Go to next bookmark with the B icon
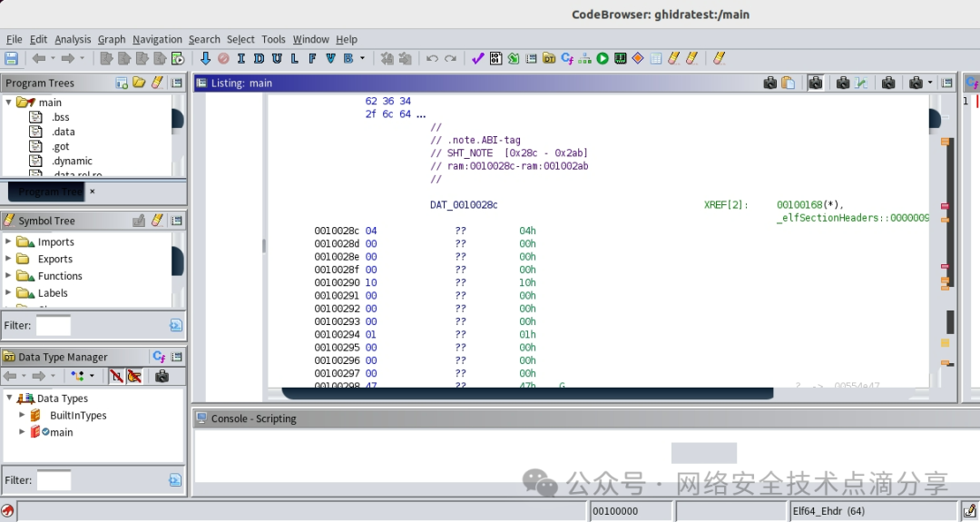This screenshot has height=522, width=980. click(x=348, y=59)
